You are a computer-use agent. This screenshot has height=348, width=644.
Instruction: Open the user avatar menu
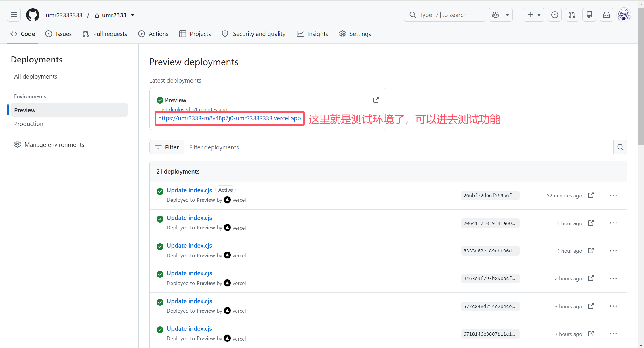(x=624, y=15)
